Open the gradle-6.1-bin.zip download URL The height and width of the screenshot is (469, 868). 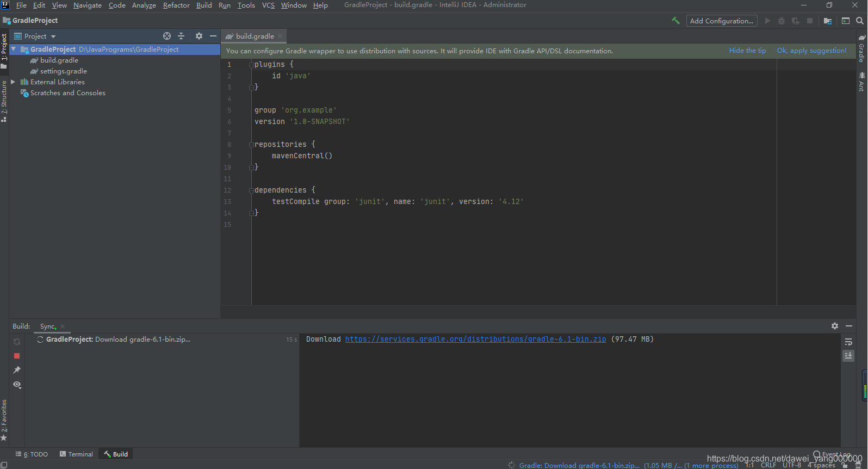(x=475, y=339)
